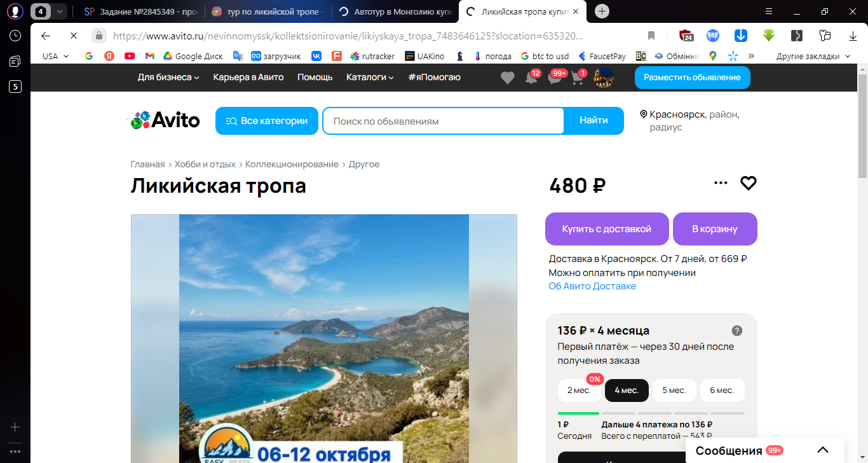Viewport: 868px width, 463px height.
Task: Open the browser main menu icon
Action: click(x=768, y=11)
